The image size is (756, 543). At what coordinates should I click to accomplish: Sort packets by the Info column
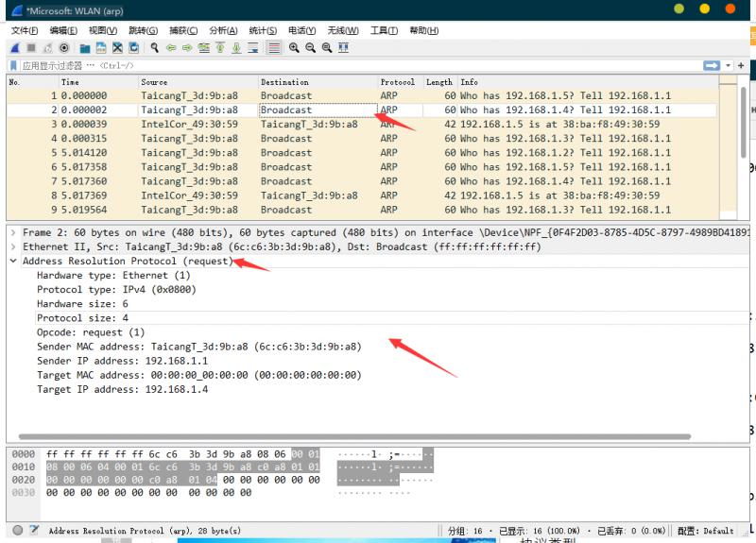click(588, 82)
